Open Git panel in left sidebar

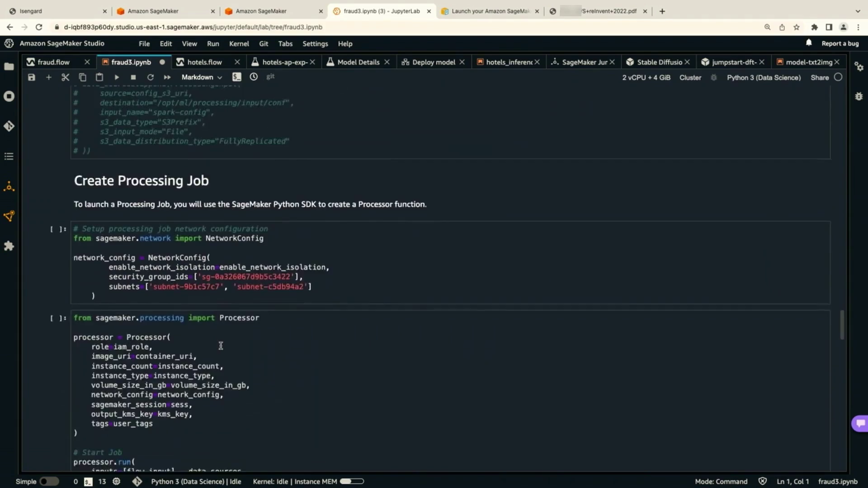9,126
